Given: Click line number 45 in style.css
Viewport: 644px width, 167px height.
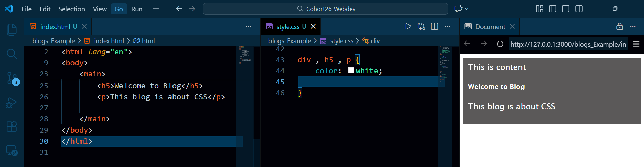Looking at the screenshot, I should click(x=280, y=82).
